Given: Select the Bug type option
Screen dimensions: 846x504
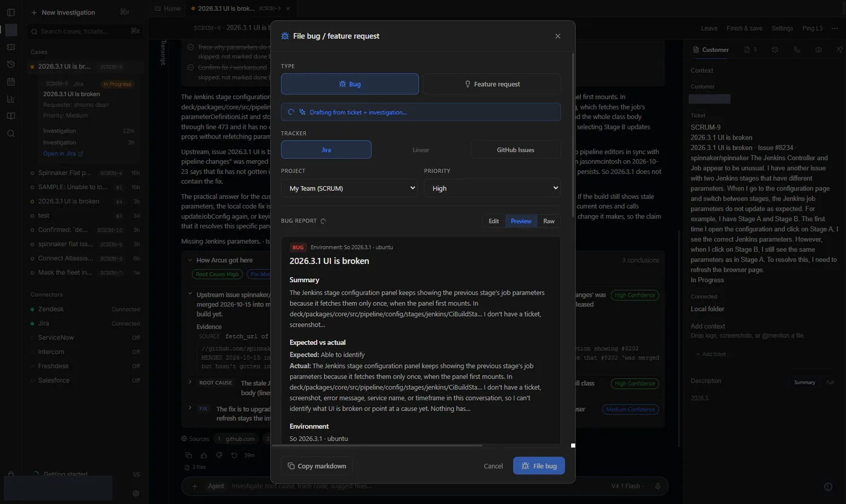Looking at the screenshot, I should point(350,84).
